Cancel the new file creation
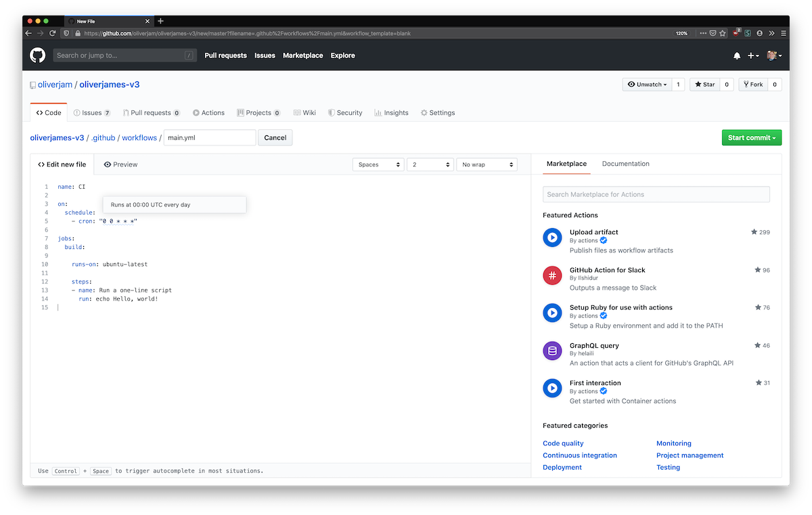The image size is (812, 515). pyautogui.click(x=275, y=138)
